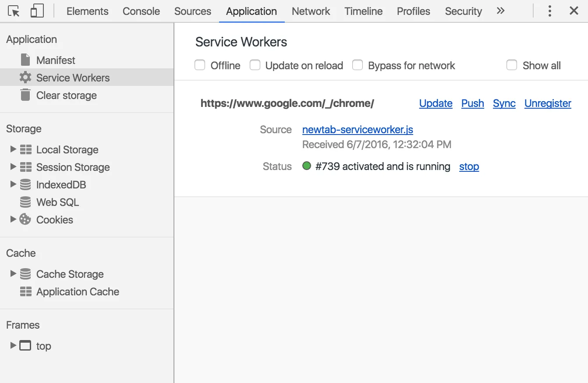Toggle the device toolbar icon
This screenshot has height=383, width=588.
click(x=37, y=11)
